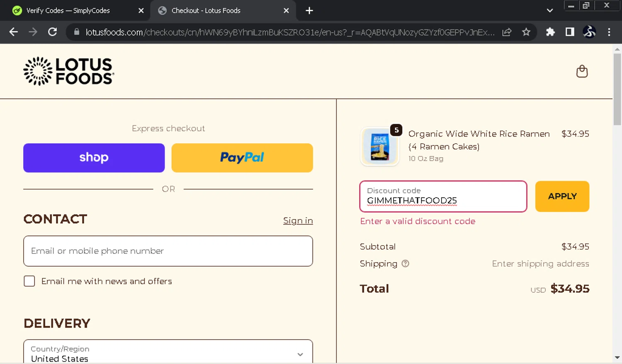Click the browser address bar URL

(x=290, y=32)
